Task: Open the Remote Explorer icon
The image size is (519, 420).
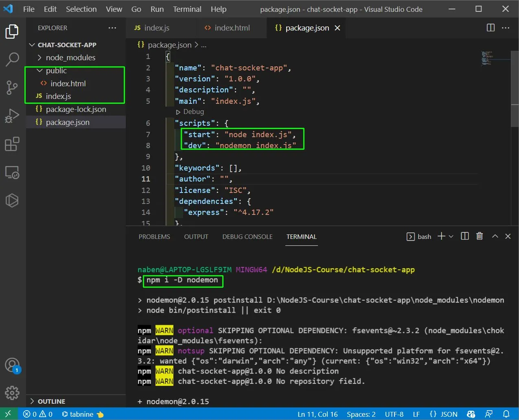Action: 12,172
